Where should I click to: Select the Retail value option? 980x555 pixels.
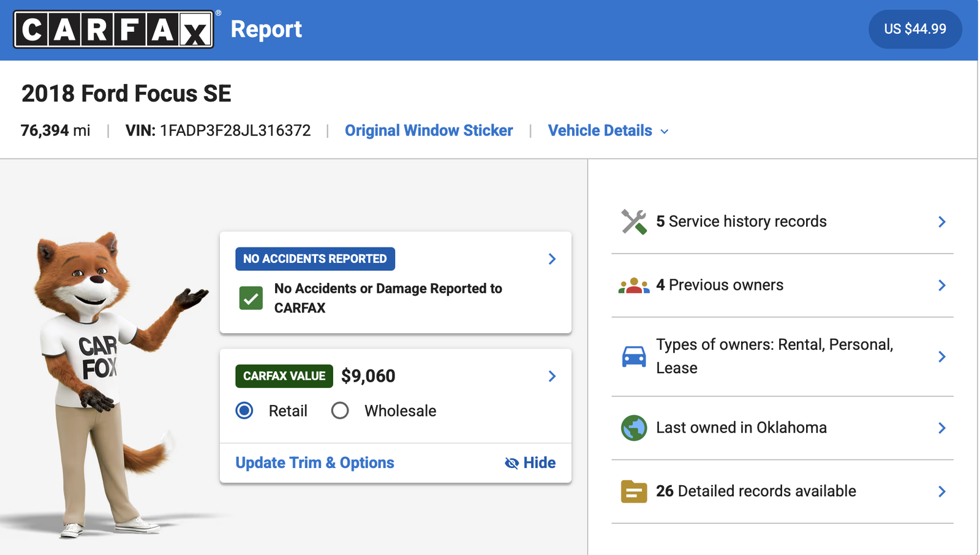click(x=244, y=410)
